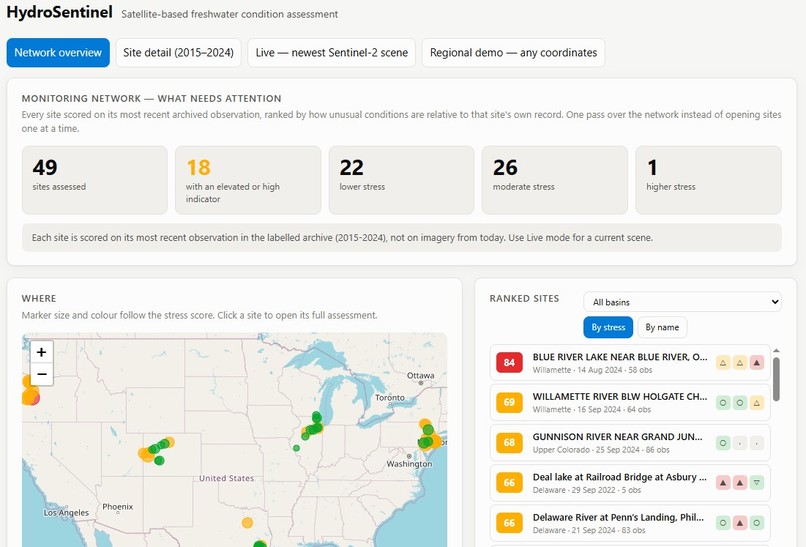Click the red 84 stress score badge
This screenshot has width=806, height=547.
509,362
